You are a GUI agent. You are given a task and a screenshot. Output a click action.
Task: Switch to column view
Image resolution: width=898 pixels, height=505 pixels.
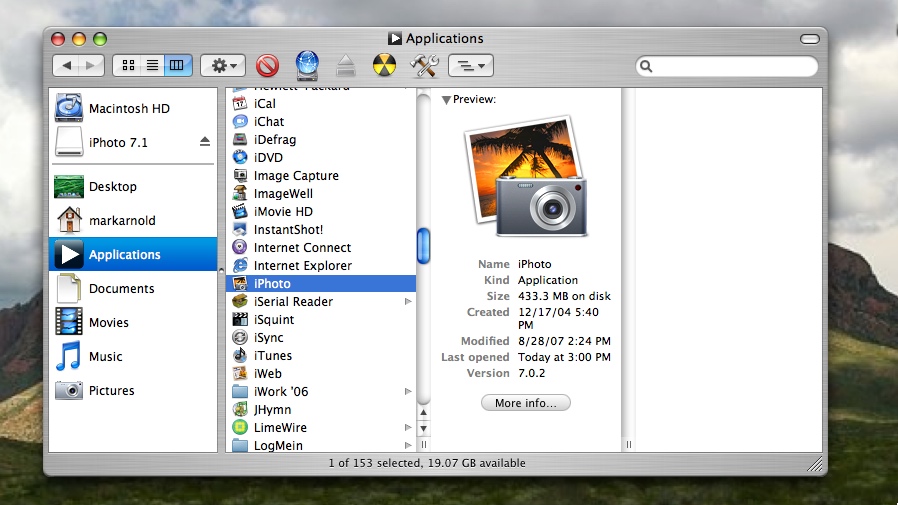[x=178, y=65]
